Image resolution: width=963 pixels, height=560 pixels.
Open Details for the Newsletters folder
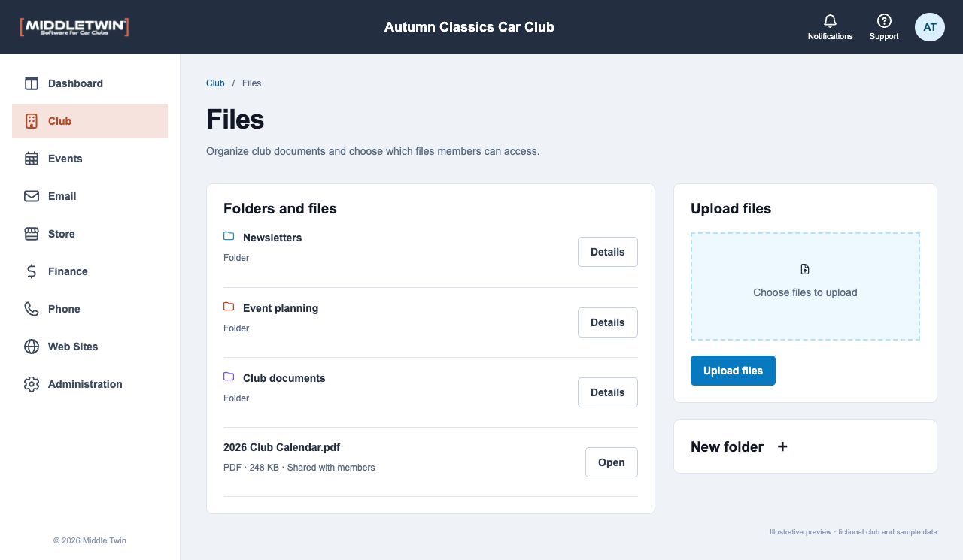click(608, 252)
